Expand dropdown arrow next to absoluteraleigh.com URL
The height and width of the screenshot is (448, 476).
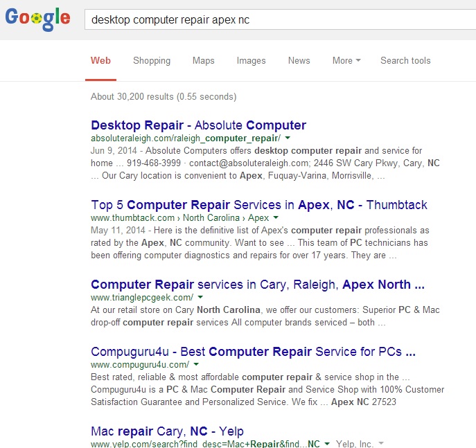pos(288,138)
